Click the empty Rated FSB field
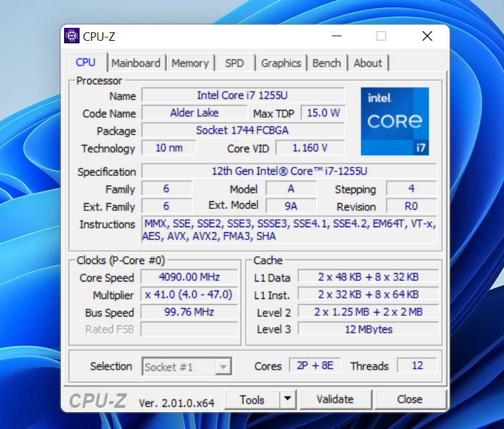 point(189,329)
